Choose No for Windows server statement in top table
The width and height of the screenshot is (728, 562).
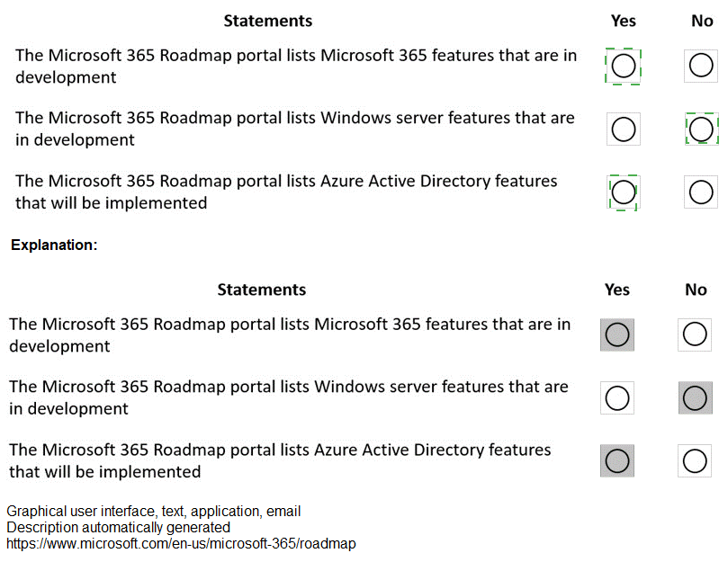pos(701,129)
